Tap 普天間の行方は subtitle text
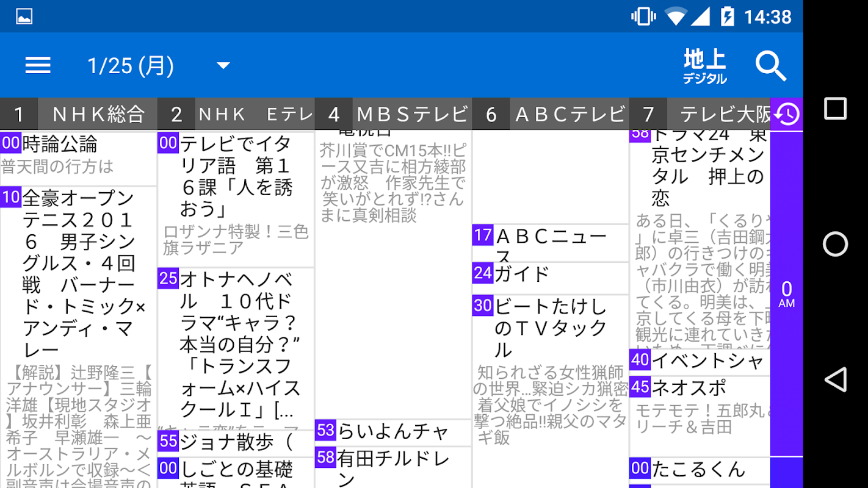The height and width of the screenshot is (488, 868). click(58, 167)
